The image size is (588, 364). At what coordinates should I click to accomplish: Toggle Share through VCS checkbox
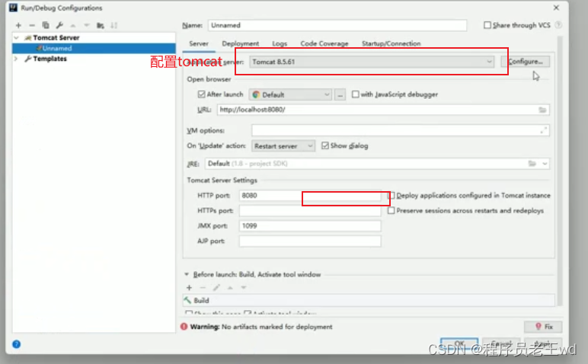coord(487,25)
